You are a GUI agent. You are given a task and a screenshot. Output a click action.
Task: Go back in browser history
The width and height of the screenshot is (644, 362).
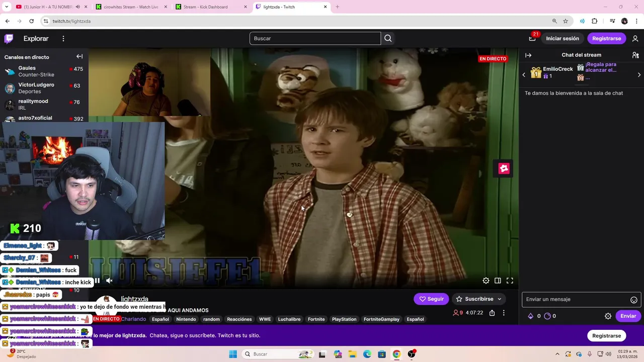7,21
